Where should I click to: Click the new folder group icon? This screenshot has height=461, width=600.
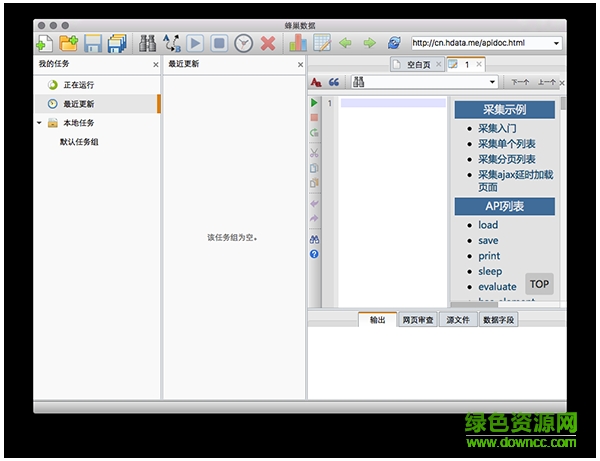[x=68, y=43]
